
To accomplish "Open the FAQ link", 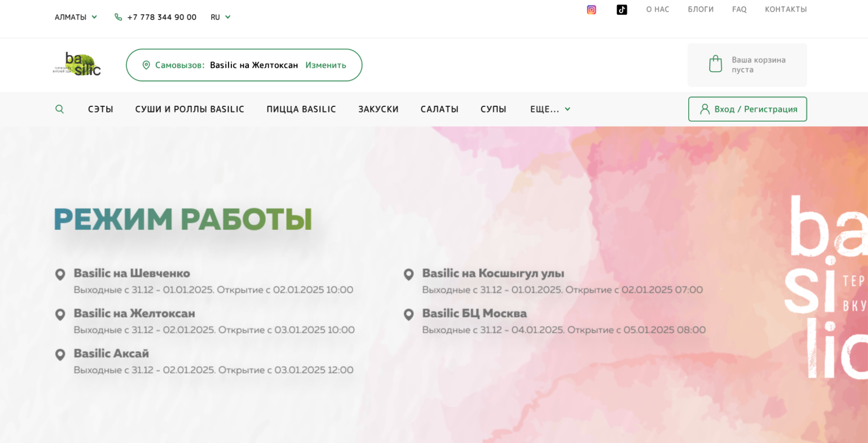I will (739, 9).
